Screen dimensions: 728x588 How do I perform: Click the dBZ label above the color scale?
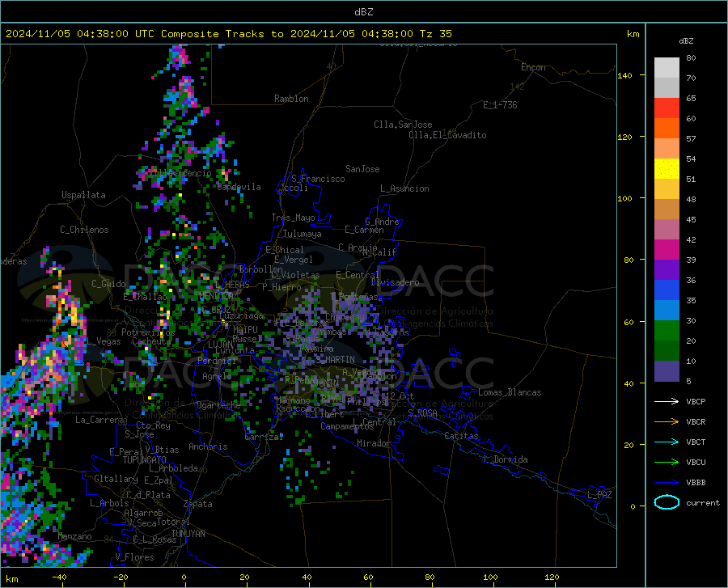(x=686, y=40)
